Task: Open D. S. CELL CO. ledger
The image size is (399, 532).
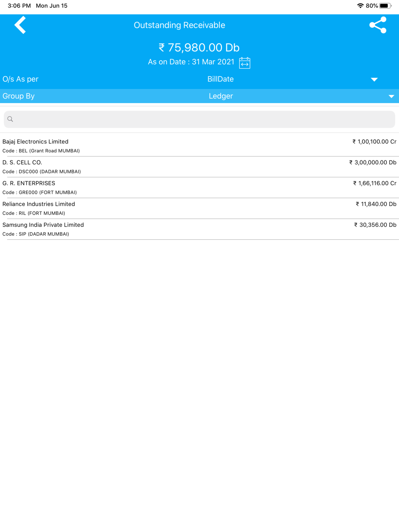Action: [x=199, y=167]
